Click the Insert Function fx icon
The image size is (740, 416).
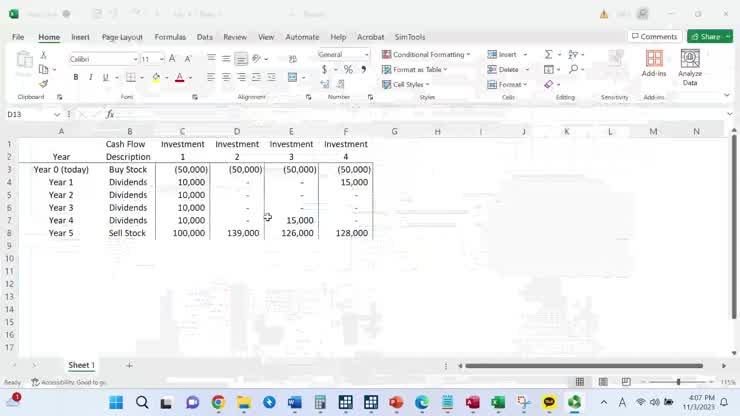pyautogui.click(x=110, y=115)
